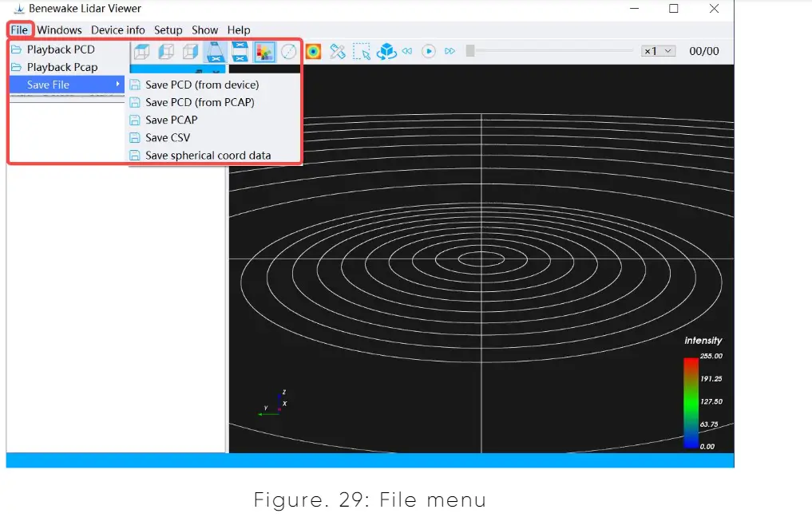The height and width of the screenshot is (529, 812).
Task: Select Save PCAP option
Action: tap(215, 120)
